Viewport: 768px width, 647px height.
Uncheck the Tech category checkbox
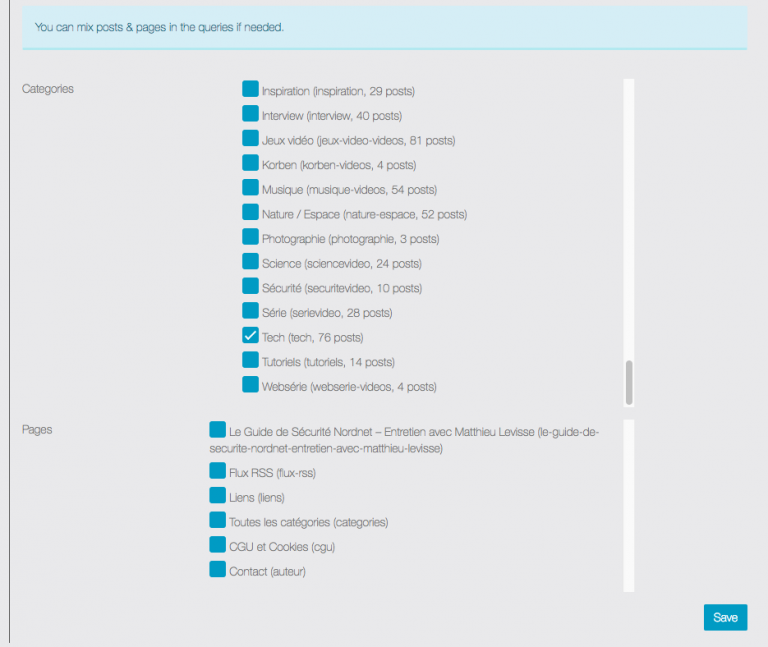(250, 335)
